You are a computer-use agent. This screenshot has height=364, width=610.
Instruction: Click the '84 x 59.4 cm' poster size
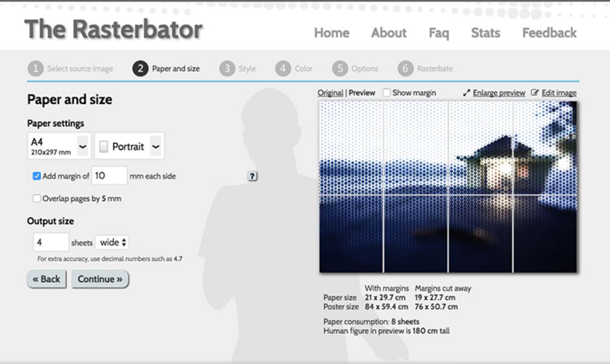[386, 307]
